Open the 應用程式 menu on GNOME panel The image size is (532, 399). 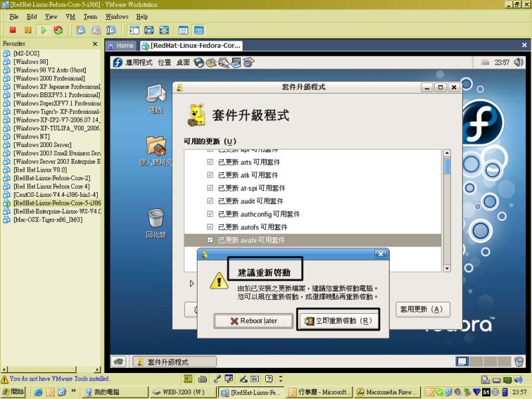coord(139,63)
